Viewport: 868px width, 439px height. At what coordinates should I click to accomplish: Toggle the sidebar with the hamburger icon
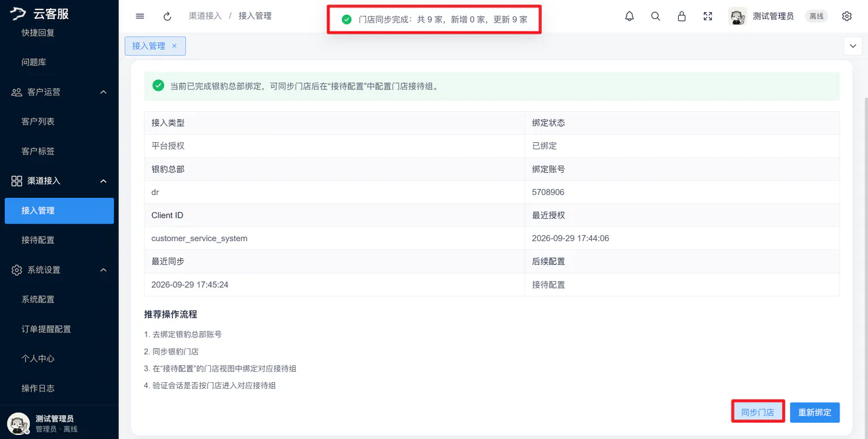[140, 16]
